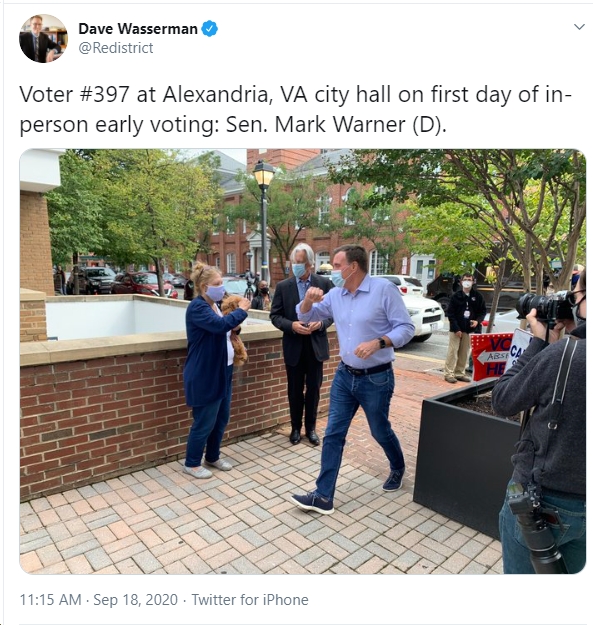Screen dimensions: 593x625
Task: Click the Sep 18, 2020 date
Action: 135,599
